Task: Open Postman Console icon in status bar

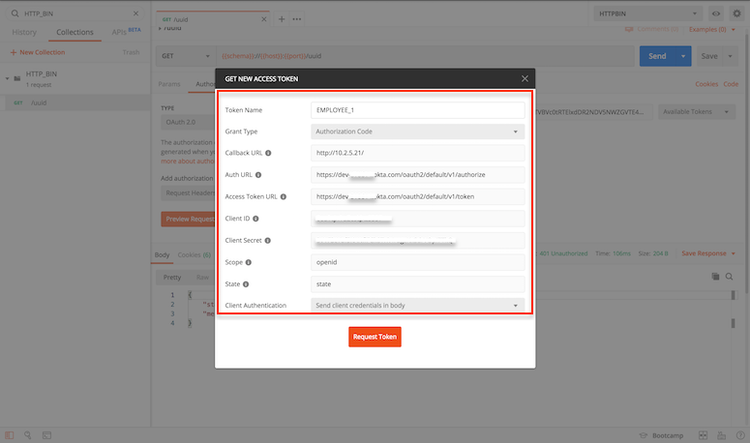Action: (x=46, y=435)
